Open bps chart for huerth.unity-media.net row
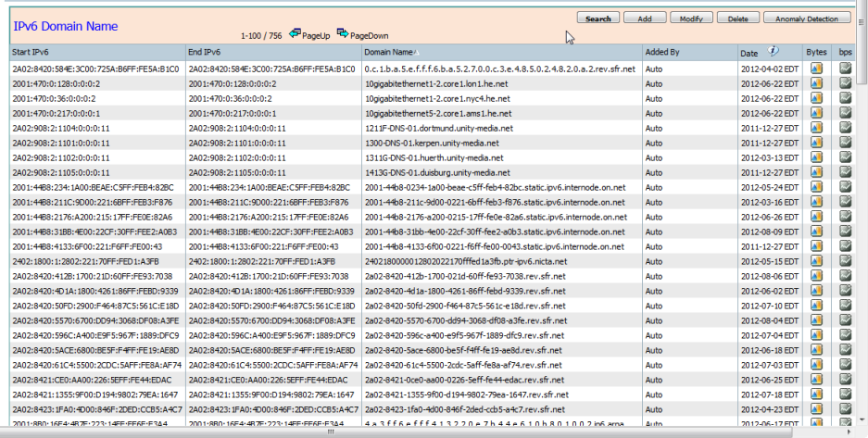Viewport: 868px width, 438px height. tap(845, 157)
